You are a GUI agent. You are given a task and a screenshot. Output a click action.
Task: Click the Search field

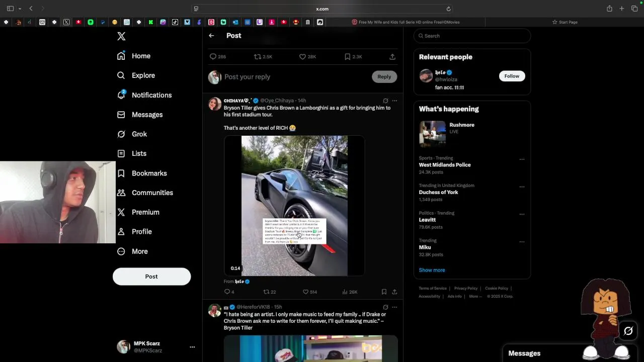pos(472,36)
